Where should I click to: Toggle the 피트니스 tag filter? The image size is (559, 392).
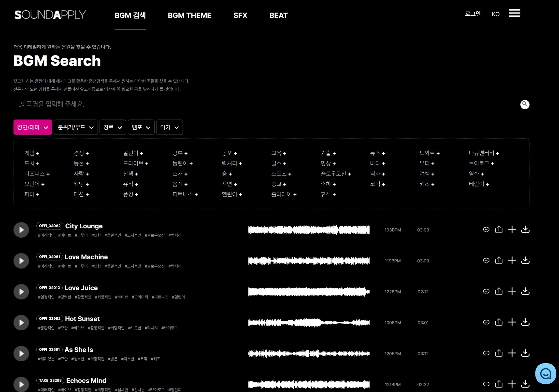click(185, 194)
